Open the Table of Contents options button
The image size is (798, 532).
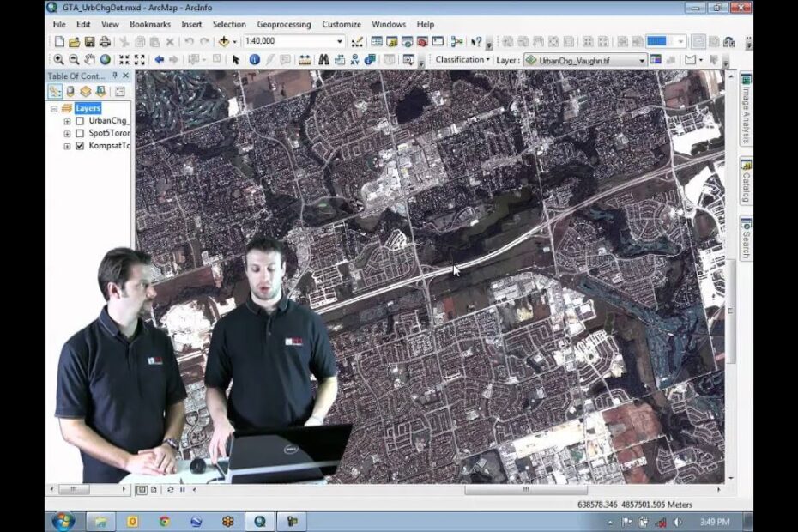pyautogui.click(x=120, y=92)
